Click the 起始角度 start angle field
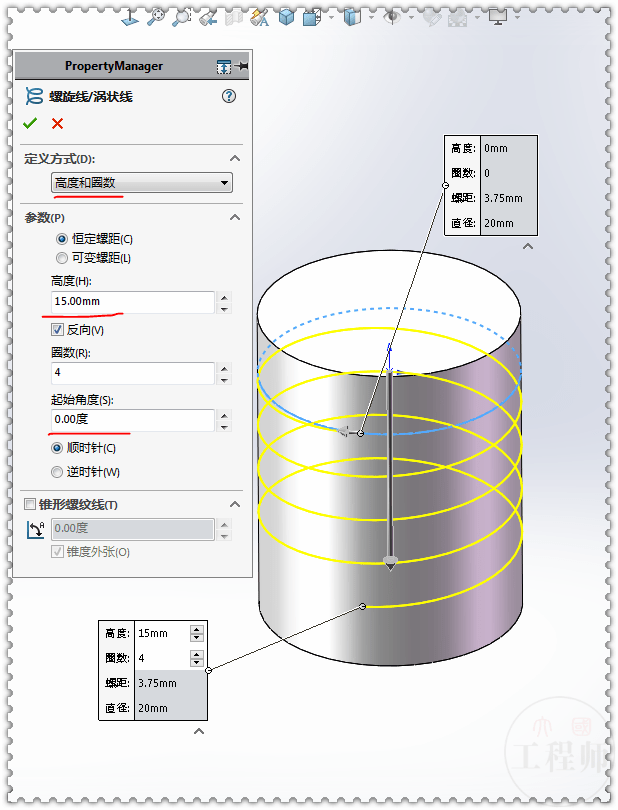 click(133, 420)
